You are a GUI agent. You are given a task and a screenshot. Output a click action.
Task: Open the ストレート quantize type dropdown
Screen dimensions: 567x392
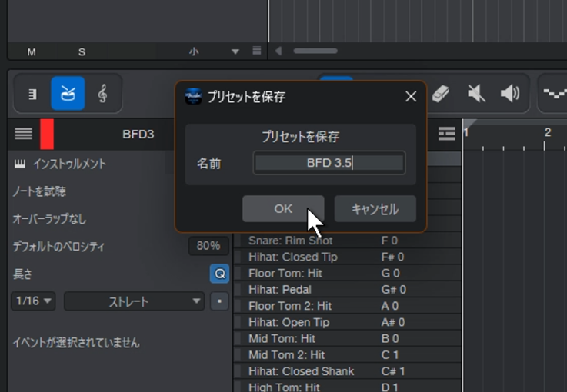point(134,301)
